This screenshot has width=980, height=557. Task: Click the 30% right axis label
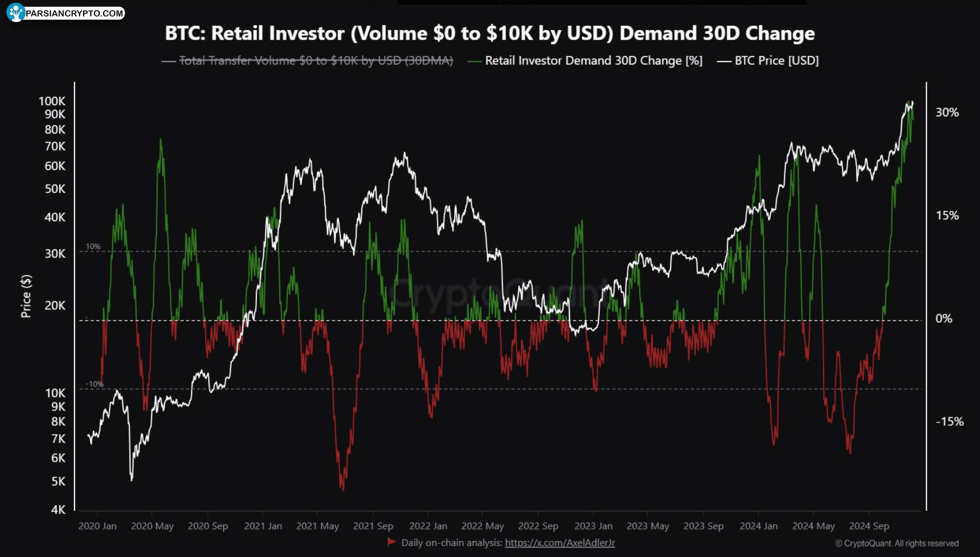pyautogui.click(x=947, y=113)
